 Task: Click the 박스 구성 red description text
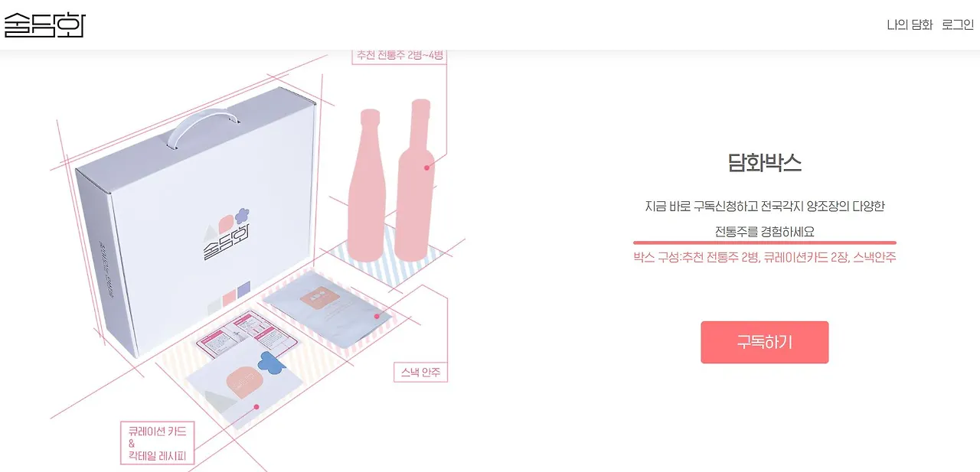pyautogui.click(x=764, y=258)
